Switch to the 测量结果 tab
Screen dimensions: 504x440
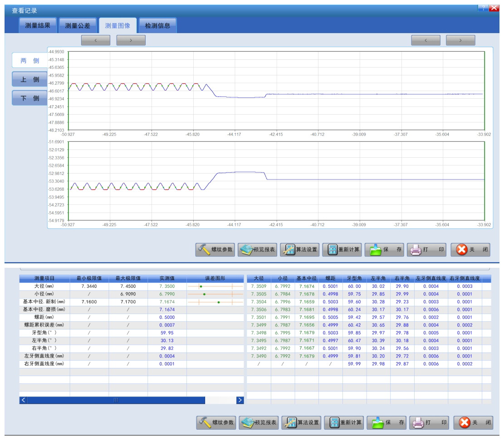pyautogui.click(x=38, y=25)
